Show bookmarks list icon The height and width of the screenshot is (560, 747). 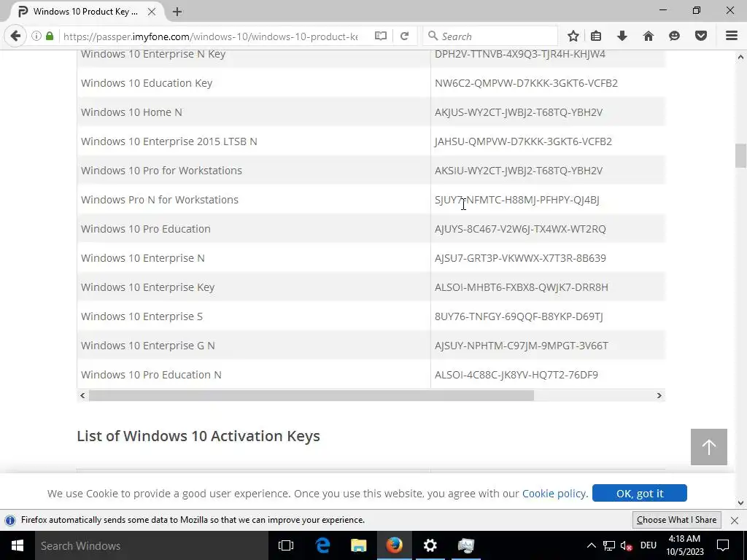pos(596,36)
